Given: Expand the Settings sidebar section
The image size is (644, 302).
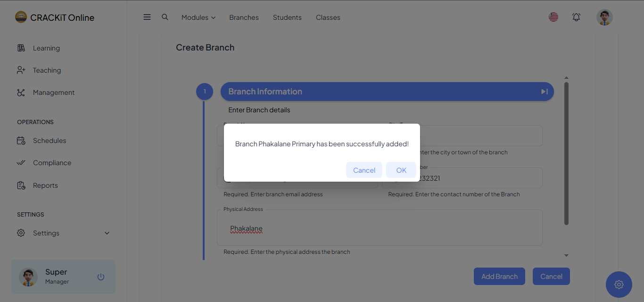Looking at the screenshot, I should click(x=63, y=233).
